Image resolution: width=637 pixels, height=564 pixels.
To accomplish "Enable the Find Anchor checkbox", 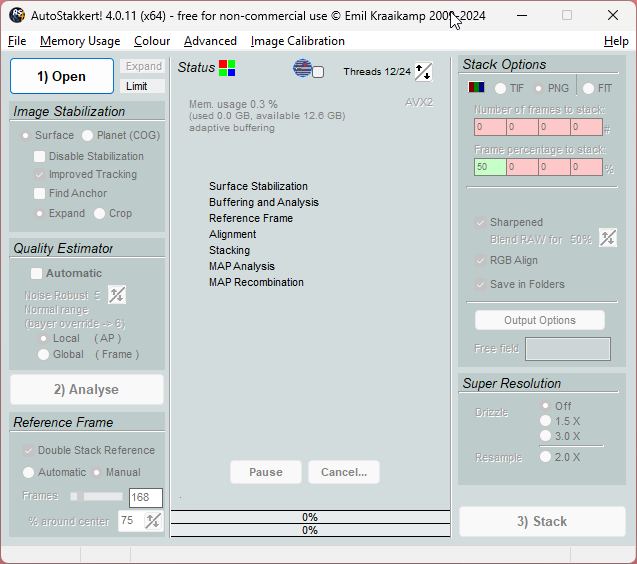I will point(39,193).
